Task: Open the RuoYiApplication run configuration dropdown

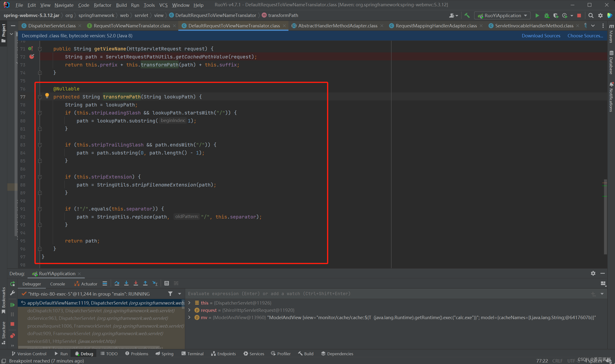Action: coord(502,16)
